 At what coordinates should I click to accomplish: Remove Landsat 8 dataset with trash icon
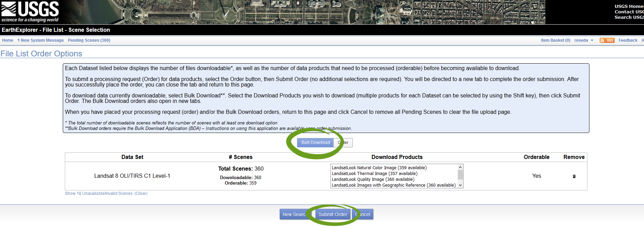click(x=574, y=176)
